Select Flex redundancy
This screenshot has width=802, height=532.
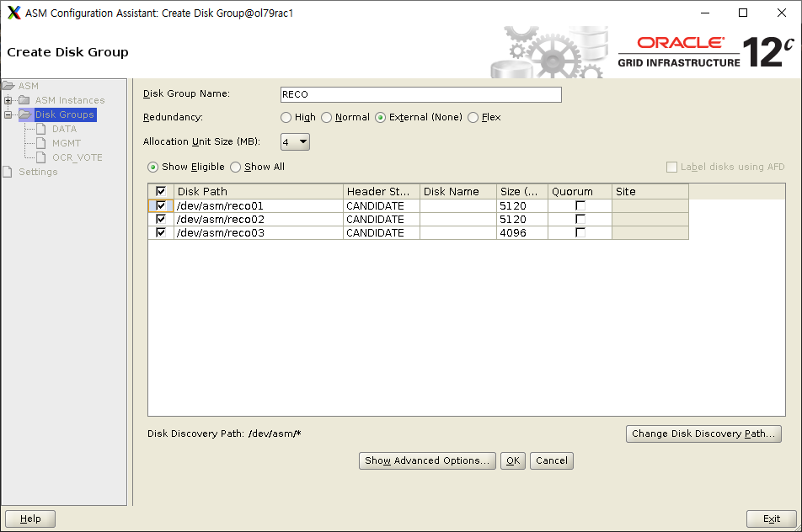click(x=473, y=118)
